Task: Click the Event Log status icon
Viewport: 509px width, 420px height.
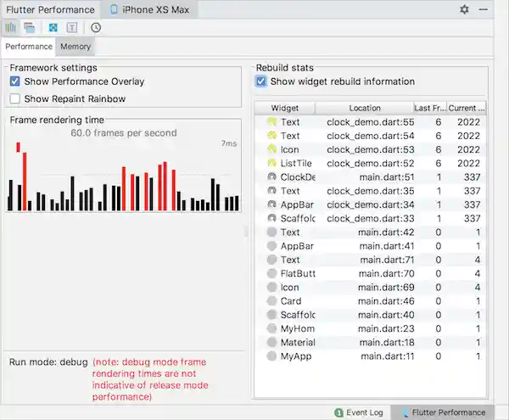Action: tap(338, 412)
